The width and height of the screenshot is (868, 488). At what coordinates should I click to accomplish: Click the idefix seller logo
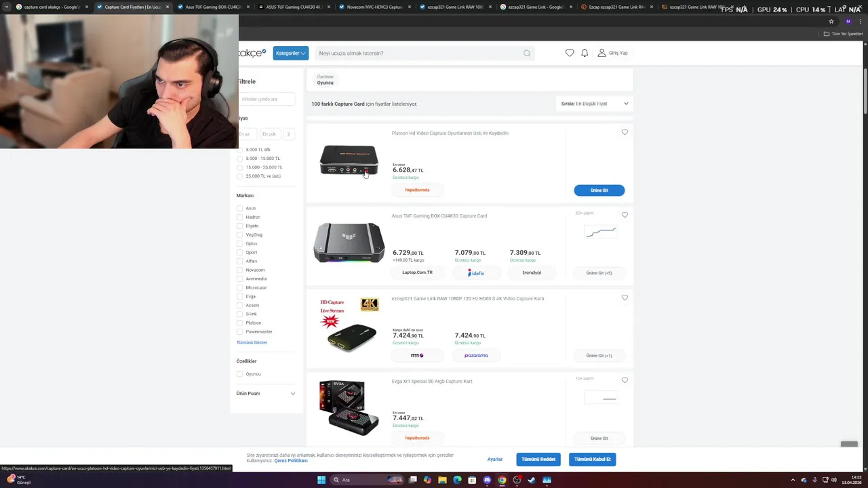tap(476, 272)
